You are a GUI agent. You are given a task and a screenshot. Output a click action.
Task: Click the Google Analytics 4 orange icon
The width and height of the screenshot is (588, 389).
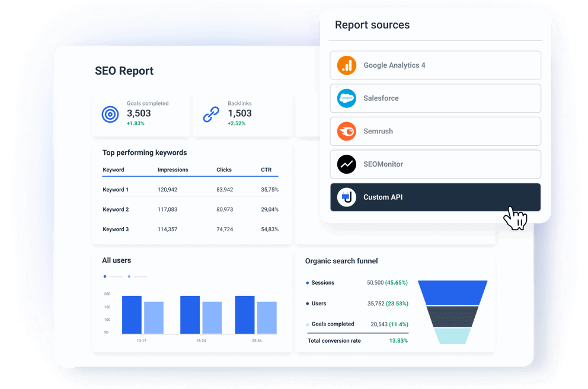pos(347,65)
